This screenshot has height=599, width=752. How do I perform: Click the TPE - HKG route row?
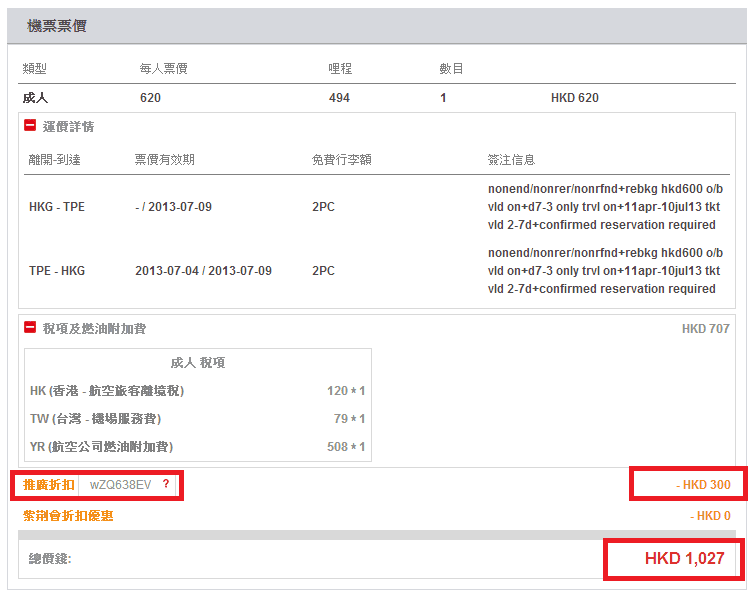(x=57, y=271)
